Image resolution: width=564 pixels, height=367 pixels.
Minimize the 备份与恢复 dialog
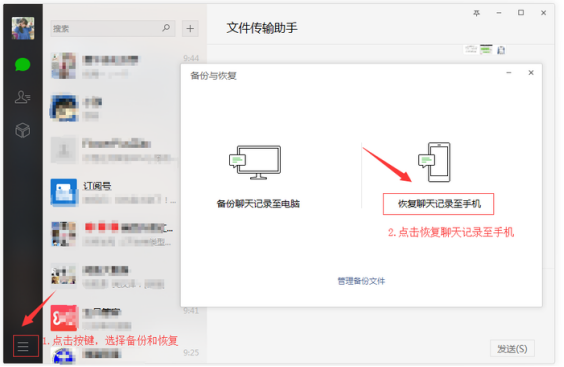pos(509,73)
